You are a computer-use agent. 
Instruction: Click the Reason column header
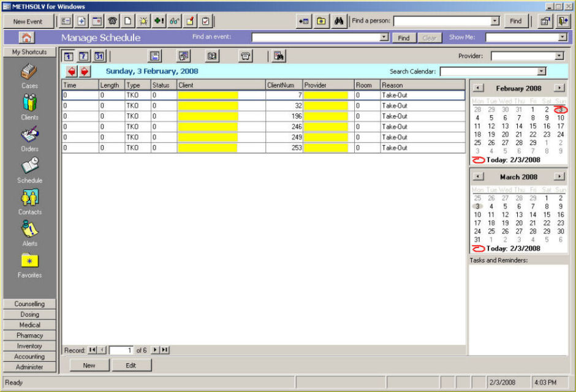tap(422, 85)
